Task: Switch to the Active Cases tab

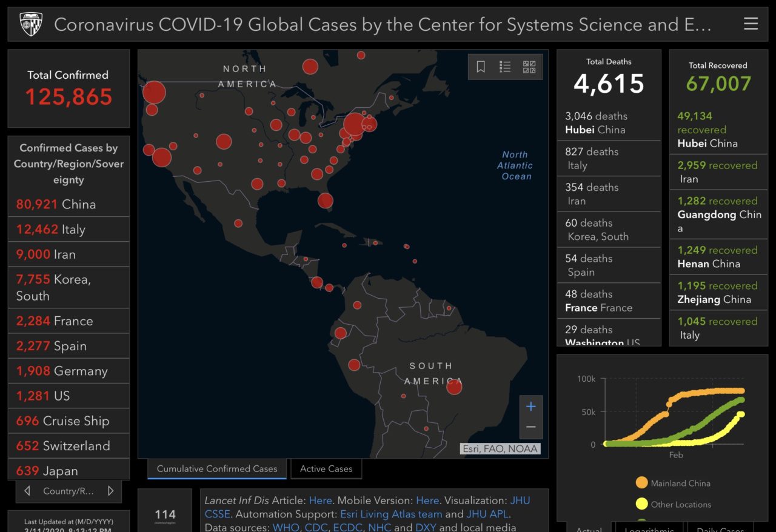Action: point(326,468)
